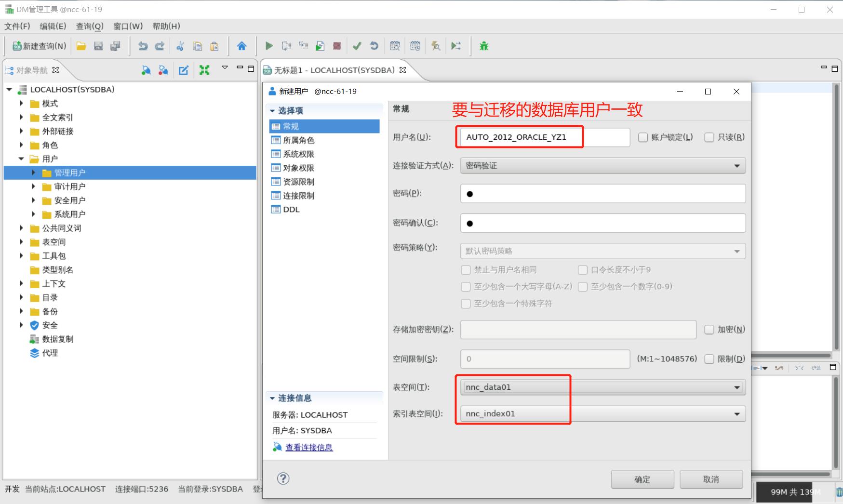
Task: Expand the 模式 tree node
Action: click(x=21, y=104)
